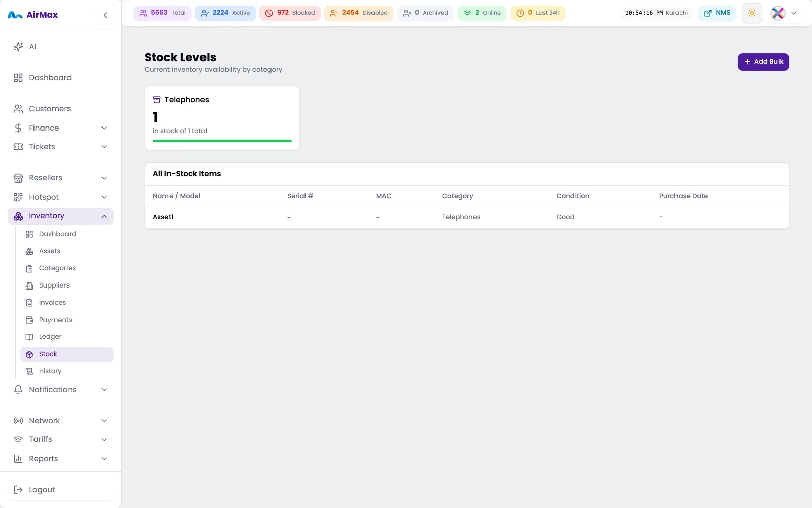Toggle light theme with sun button

tap(752, 13)
